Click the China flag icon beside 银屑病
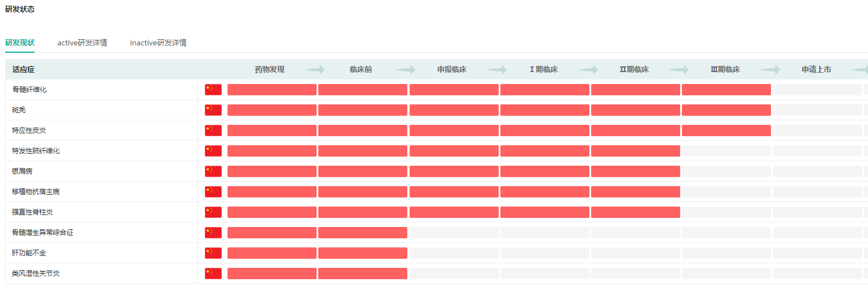The image size is (868, 286). (213, 171)
